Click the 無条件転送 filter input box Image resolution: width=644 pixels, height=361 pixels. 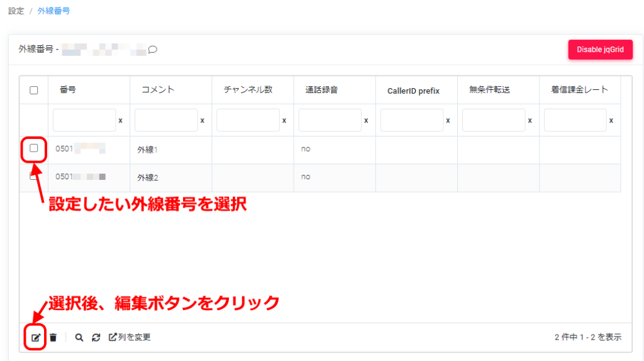coord(493,120)
